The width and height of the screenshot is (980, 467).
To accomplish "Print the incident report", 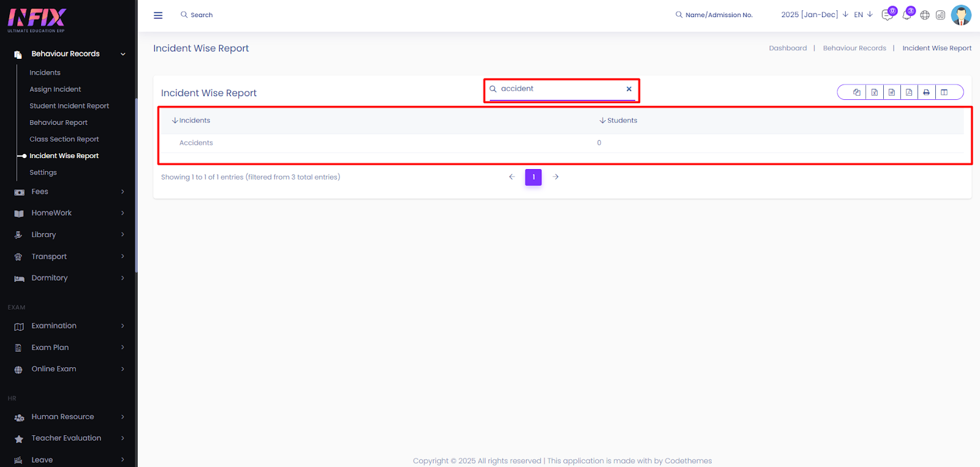I will pos(927,93).
